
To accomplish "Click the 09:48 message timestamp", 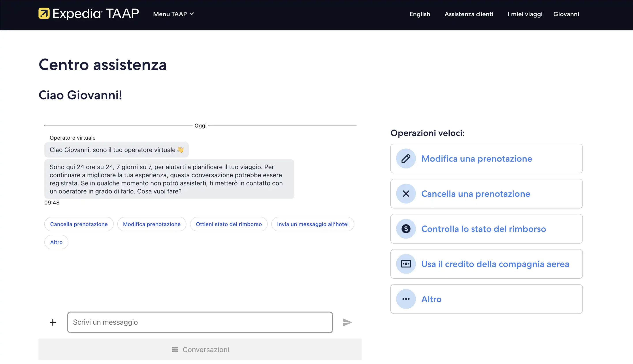I will coord(52,203).
